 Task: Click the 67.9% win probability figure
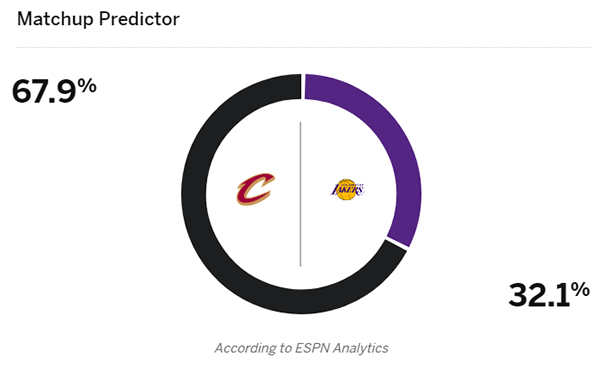coord(54,91)
